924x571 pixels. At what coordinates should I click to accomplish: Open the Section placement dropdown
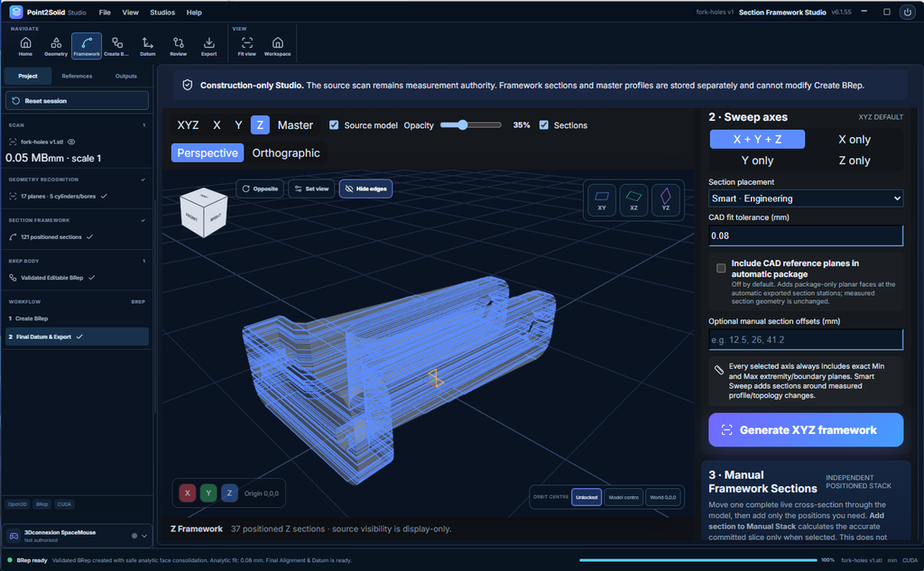pos(806,198)
